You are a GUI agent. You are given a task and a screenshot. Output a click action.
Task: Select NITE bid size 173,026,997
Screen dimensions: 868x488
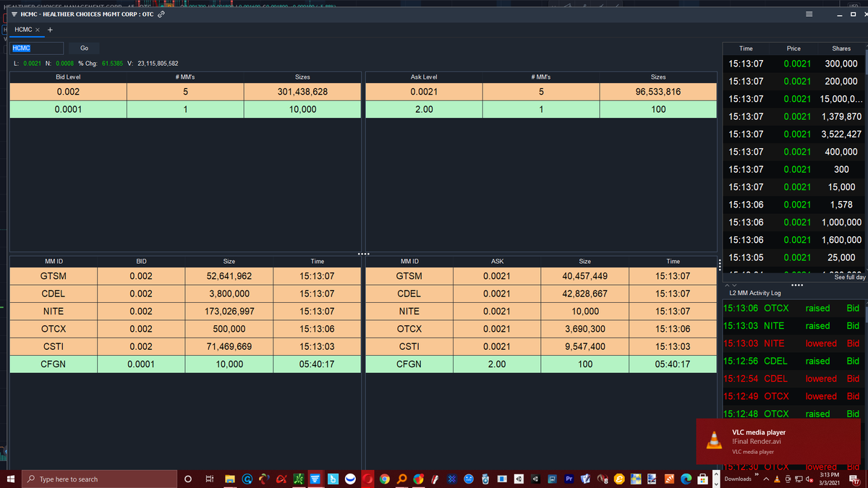229,312
